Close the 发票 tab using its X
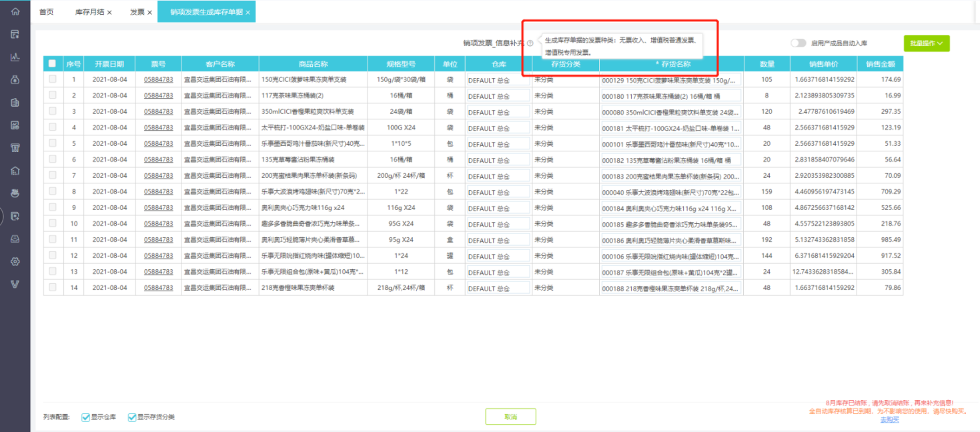The width and height of the screenshot is (980, 432). (149, 13)
